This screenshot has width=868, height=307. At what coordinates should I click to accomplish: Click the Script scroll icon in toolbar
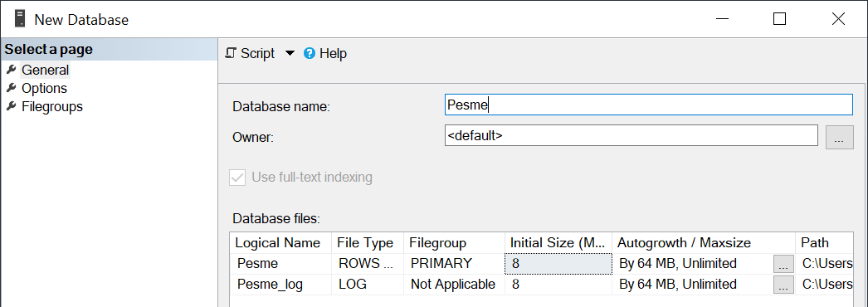(232, 53)
